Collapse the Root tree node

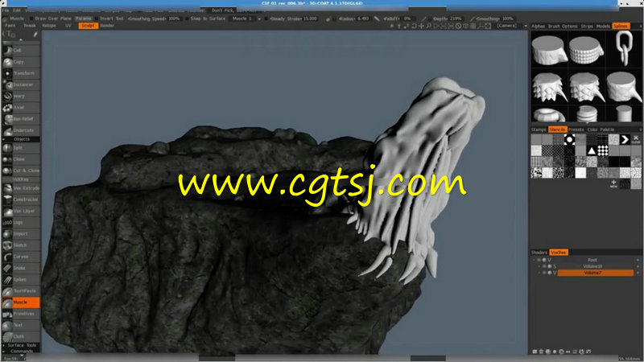[534, 260]
